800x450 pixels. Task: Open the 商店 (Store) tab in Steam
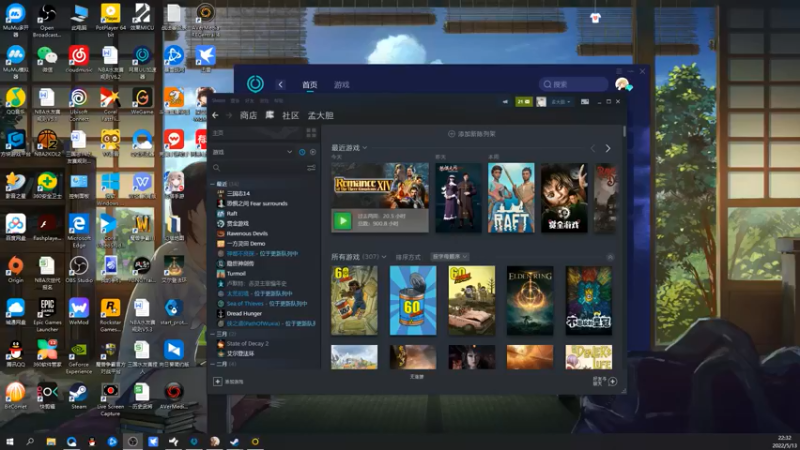click(248, 115)
